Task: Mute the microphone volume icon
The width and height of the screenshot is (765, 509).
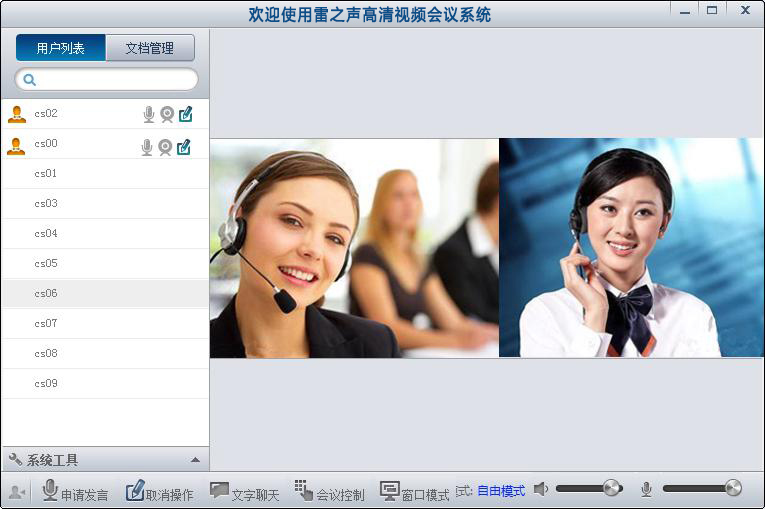Action: [646, 489]
